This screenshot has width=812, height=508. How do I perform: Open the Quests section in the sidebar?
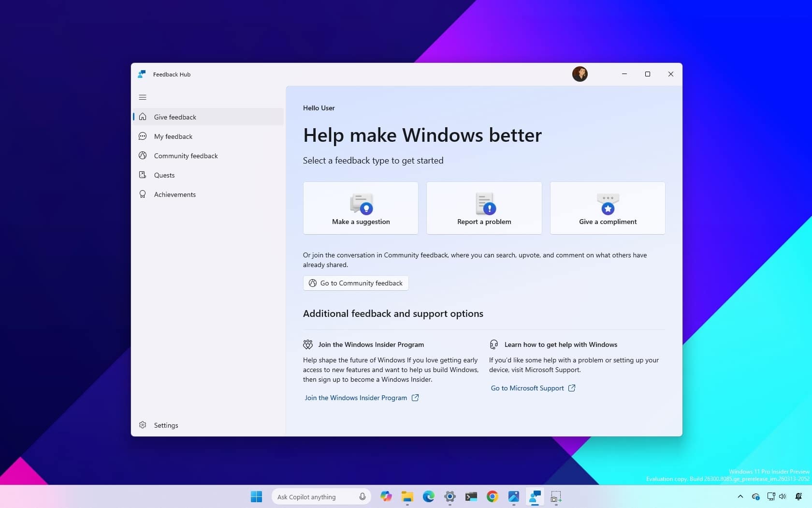pyautogui.click(x=164, y=175)
